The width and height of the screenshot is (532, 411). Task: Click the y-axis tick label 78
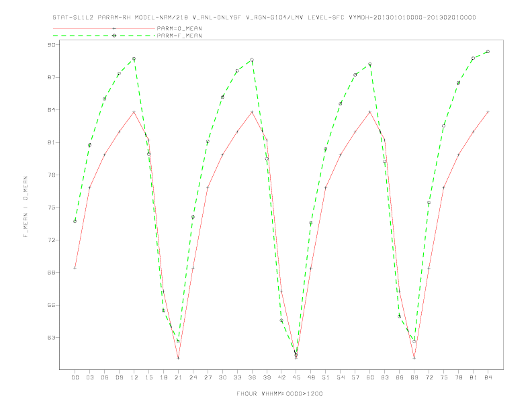pos(53,175)
